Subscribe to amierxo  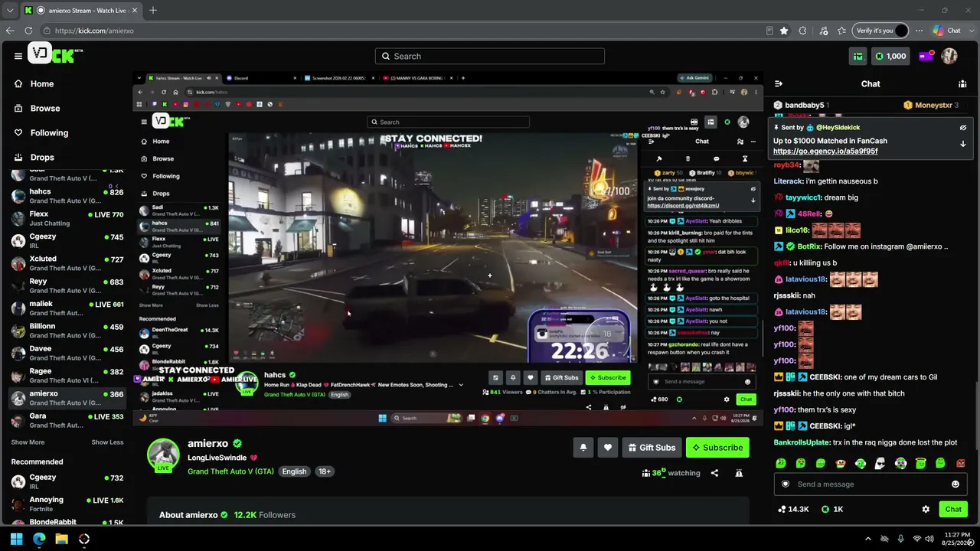717,448
